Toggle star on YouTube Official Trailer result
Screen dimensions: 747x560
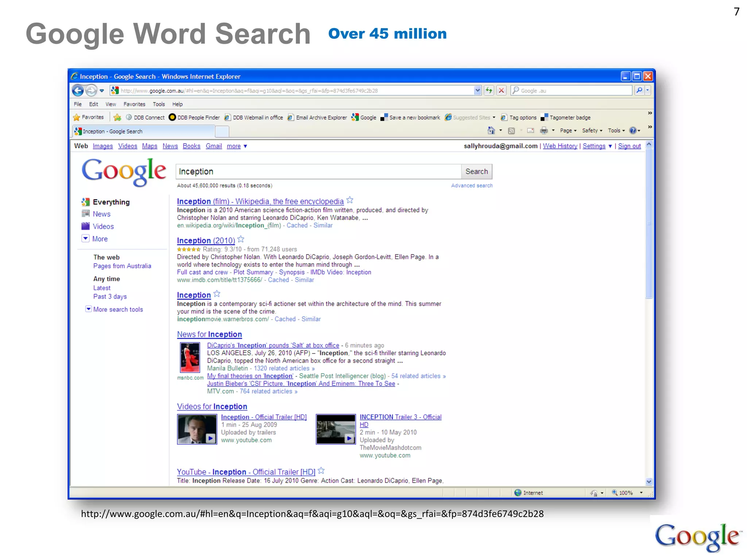321,471
